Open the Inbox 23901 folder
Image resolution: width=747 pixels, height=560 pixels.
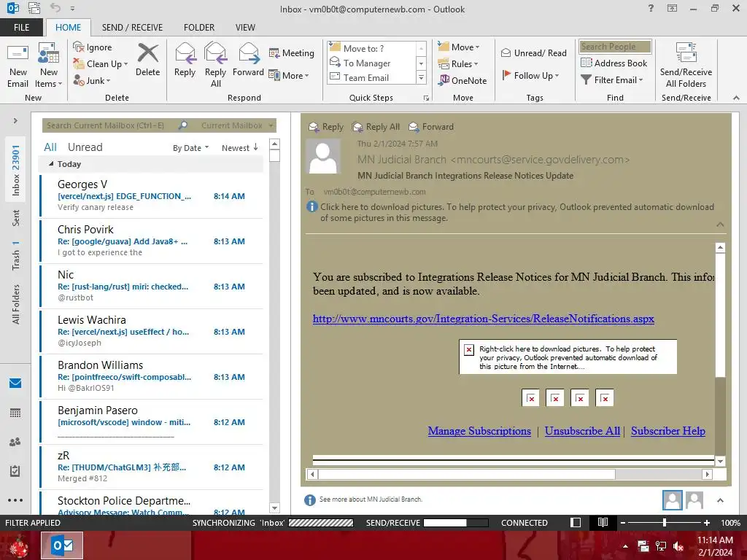tap(16, 170)
